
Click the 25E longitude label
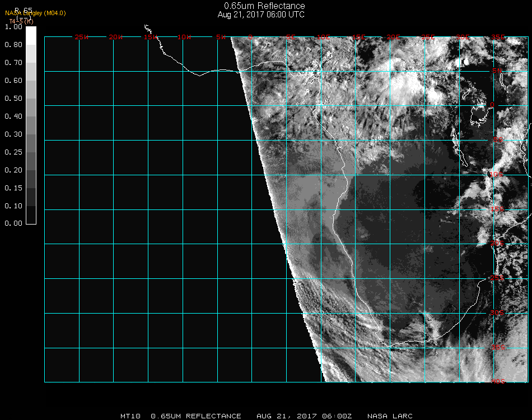428,37
